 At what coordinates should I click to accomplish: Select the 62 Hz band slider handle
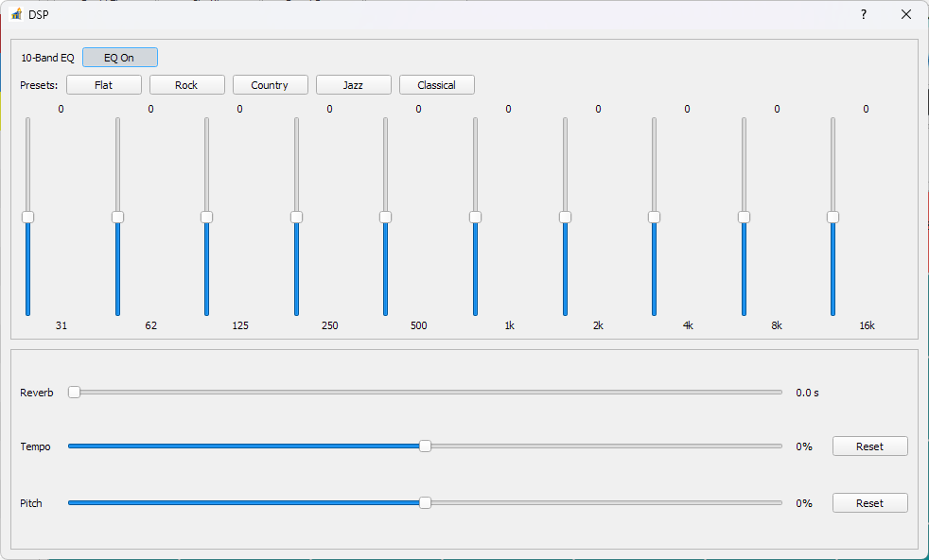pos(117,217)
